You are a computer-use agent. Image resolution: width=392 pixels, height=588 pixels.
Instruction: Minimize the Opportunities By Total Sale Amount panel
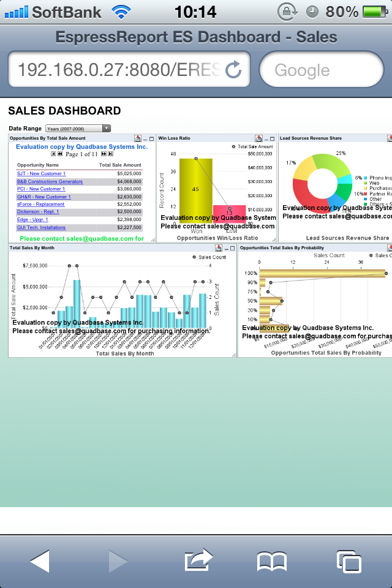pos(145,139)
